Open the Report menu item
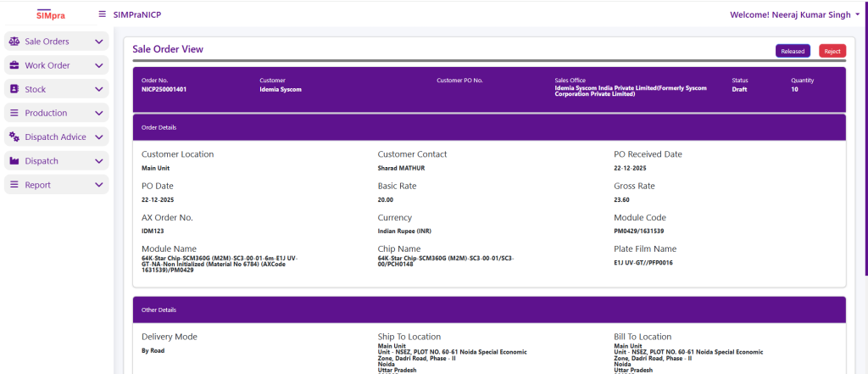This screenshot has height=374, width=868. click(37, 185)
